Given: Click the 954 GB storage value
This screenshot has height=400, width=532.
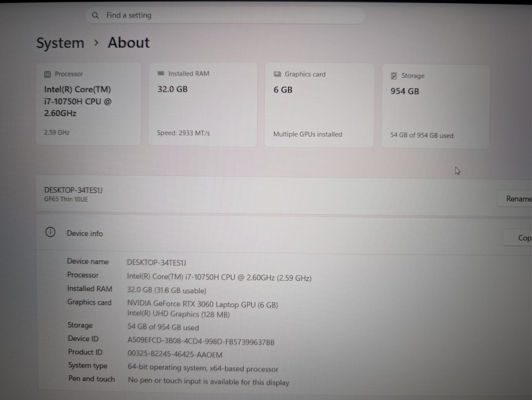Looking at the screenshot, I should click(405, 91).
